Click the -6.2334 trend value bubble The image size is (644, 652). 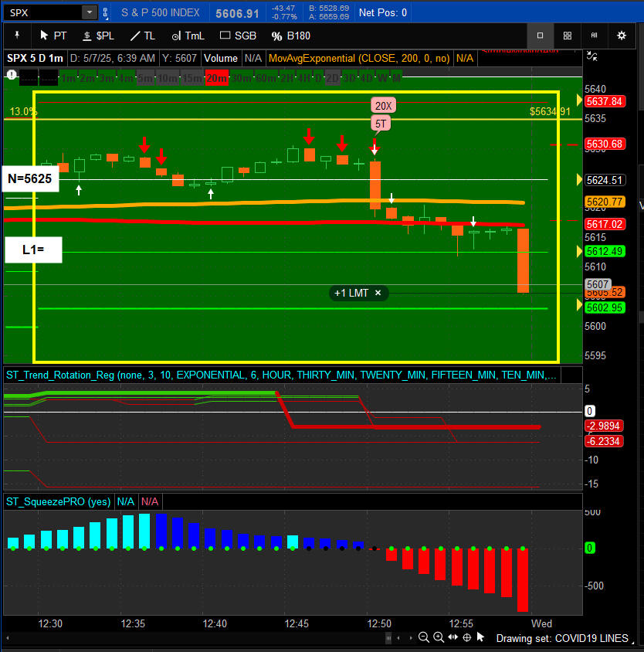[604, 441]
